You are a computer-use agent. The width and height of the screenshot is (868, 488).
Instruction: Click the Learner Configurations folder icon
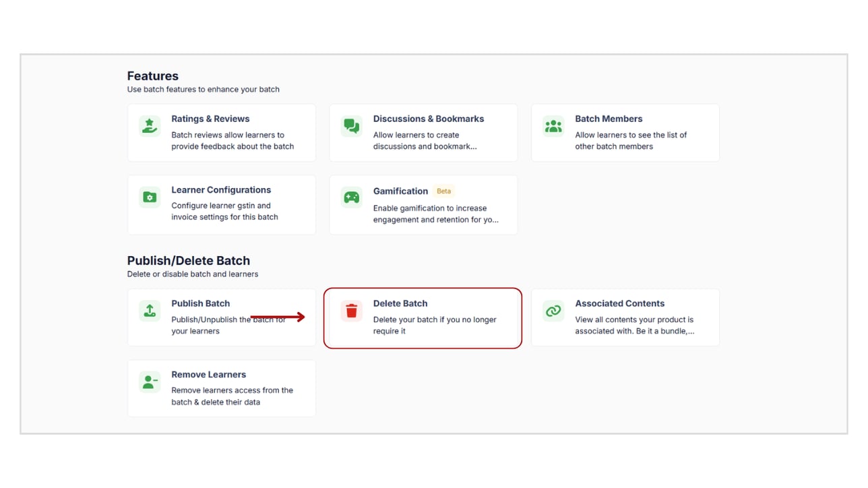(x=150, y=197)
